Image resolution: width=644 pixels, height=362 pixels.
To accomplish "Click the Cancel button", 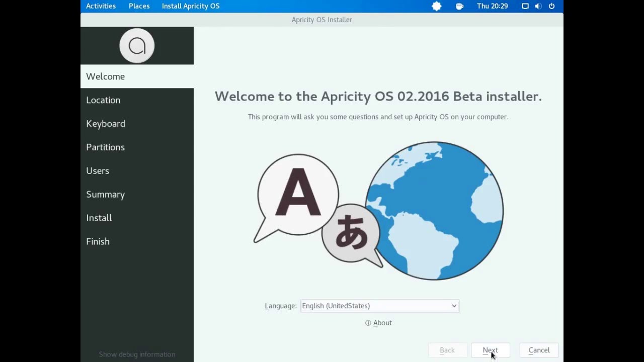I will (x=539, y=350).
